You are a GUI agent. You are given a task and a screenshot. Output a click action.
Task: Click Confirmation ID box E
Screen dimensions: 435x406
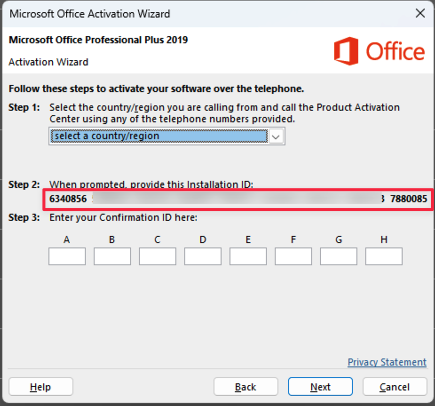coord(248,256)
